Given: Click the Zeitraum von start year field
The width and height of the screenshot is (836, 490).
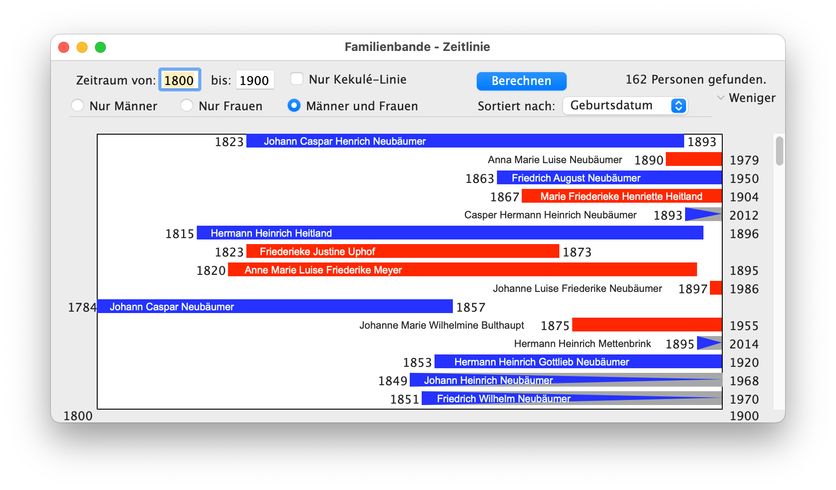Looking at the screenshot, I should click(180, 80).
